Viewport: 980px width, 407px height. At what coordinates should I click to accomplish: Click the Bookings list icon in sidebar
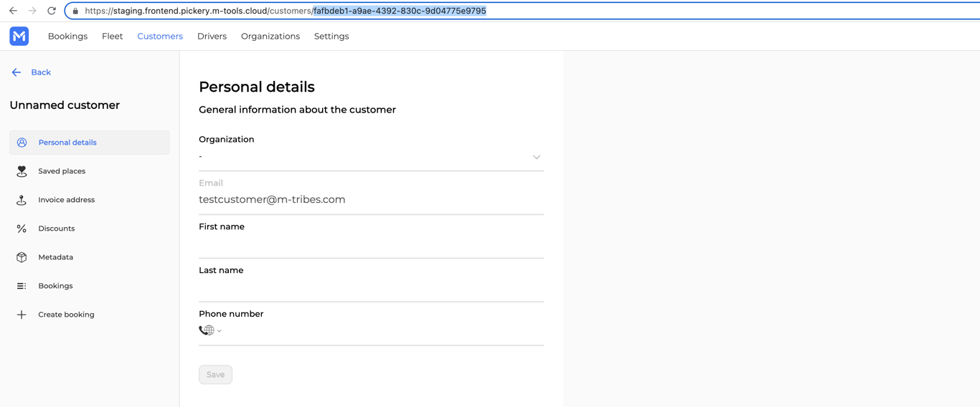tap(22, 286)
